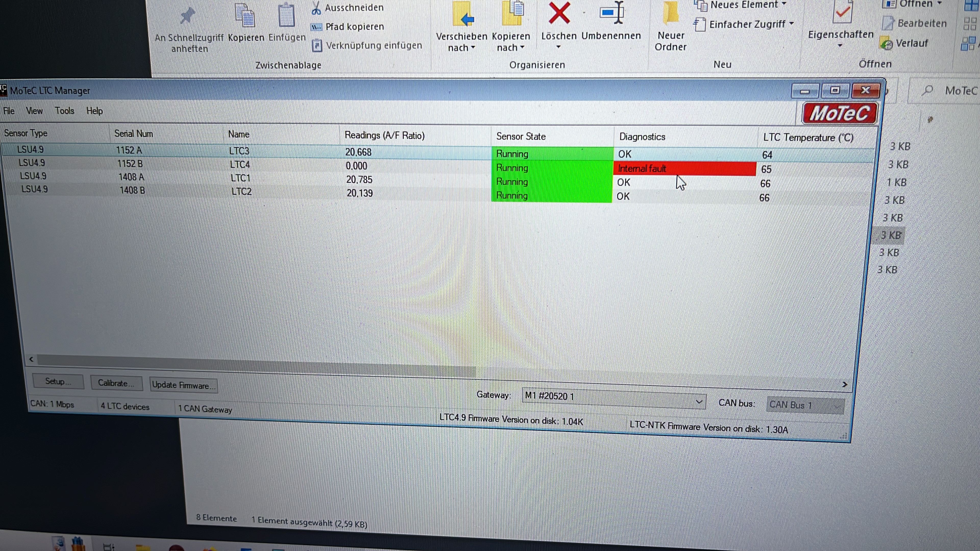Open the Help menu in LTC Manager
The width and height of the screenshot is (980, 551).
(94, 111)
